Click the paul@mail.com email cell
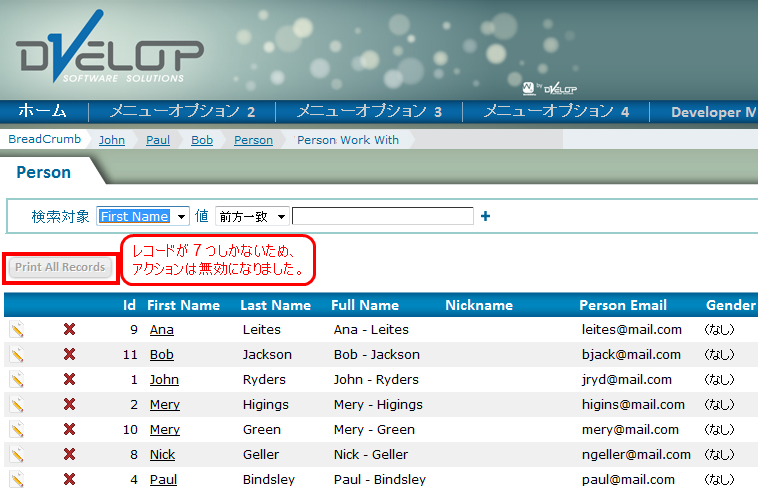758x497 pixels. coord(628,480)
